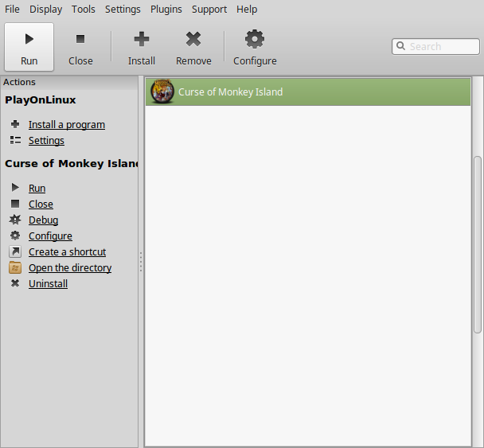Open the Display menu

[x=45, y=10]
